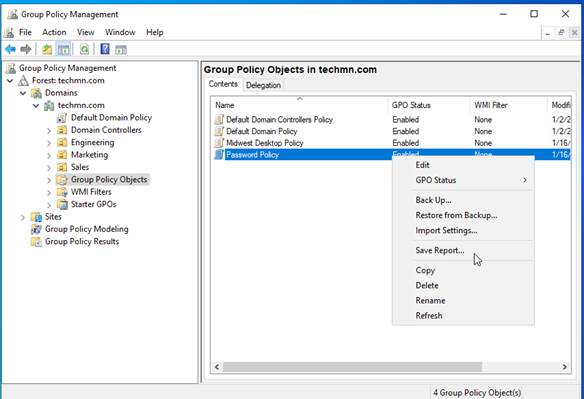Viewport: 584px width, 399px height.
Task: Click the horizontal scrollbar right arrow
Action: click(x=565, y=367)
